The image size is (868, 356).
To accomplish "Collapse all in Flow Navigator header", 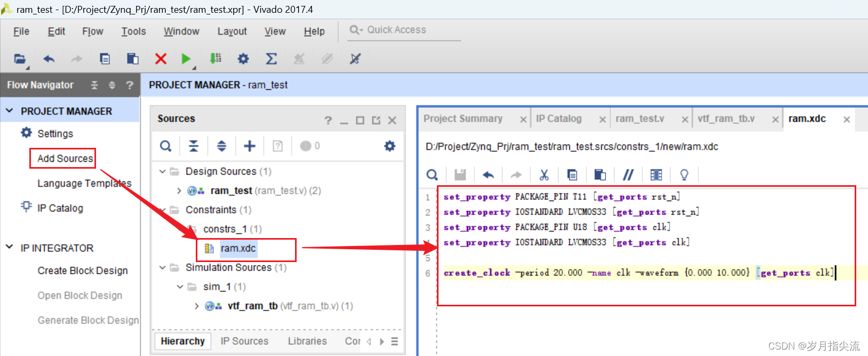I will coord(94,85).
